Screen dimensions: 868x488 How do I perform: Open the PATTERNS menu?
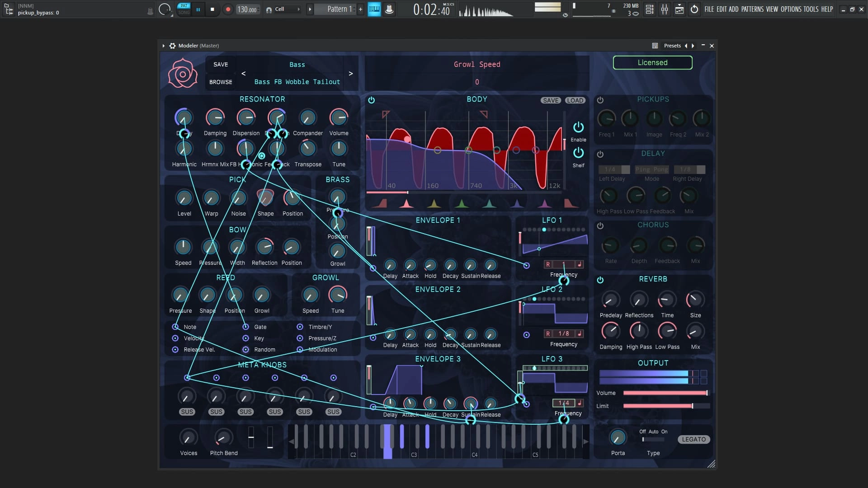[752, 9]
